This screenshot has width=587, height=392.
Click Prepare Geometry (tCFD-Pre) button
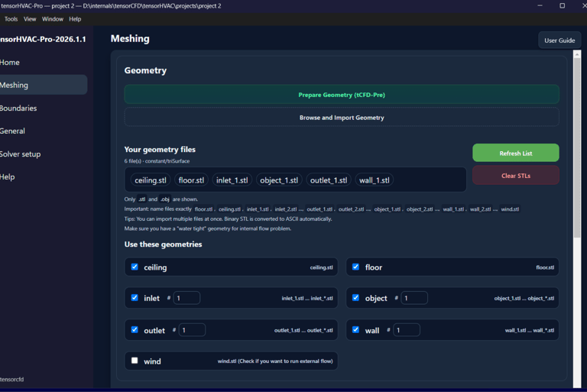tap(342, 95)
